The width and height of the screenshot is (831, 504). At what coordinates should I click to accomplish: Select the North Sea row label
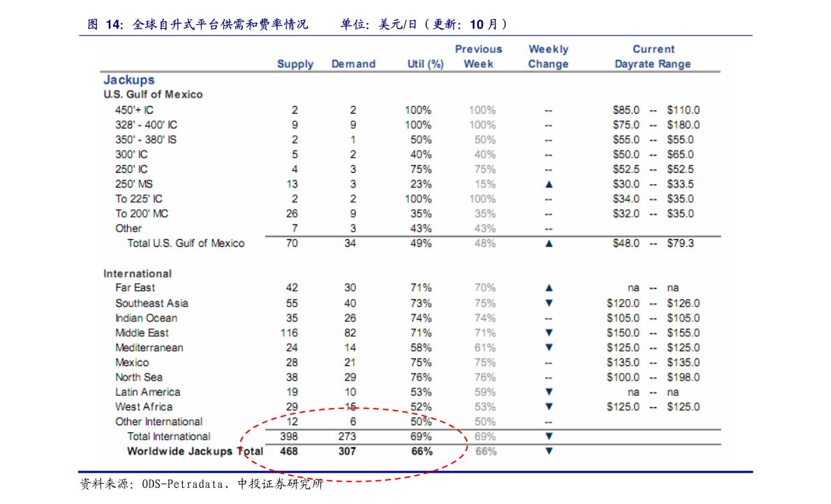coord(139,377)
